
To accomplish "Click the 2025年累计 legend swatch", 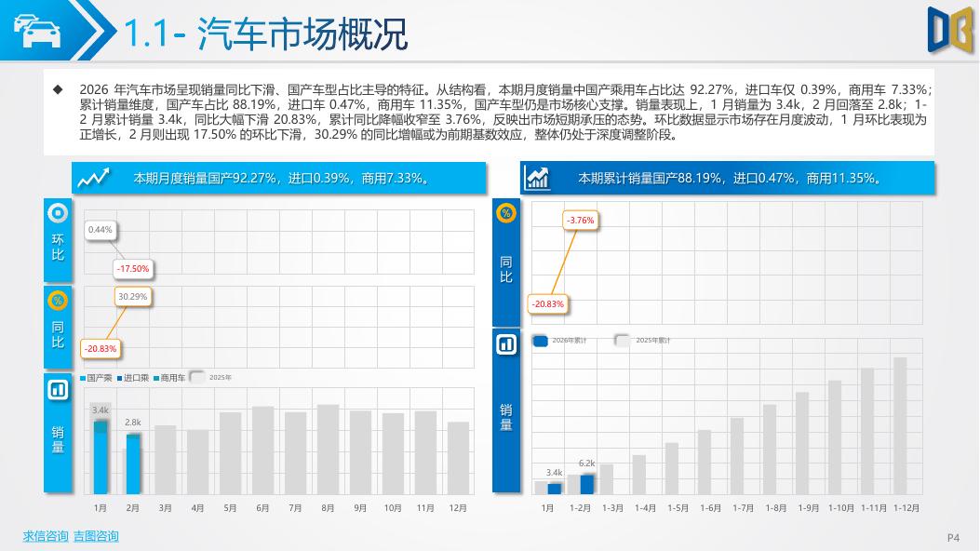I will (623, 341).
